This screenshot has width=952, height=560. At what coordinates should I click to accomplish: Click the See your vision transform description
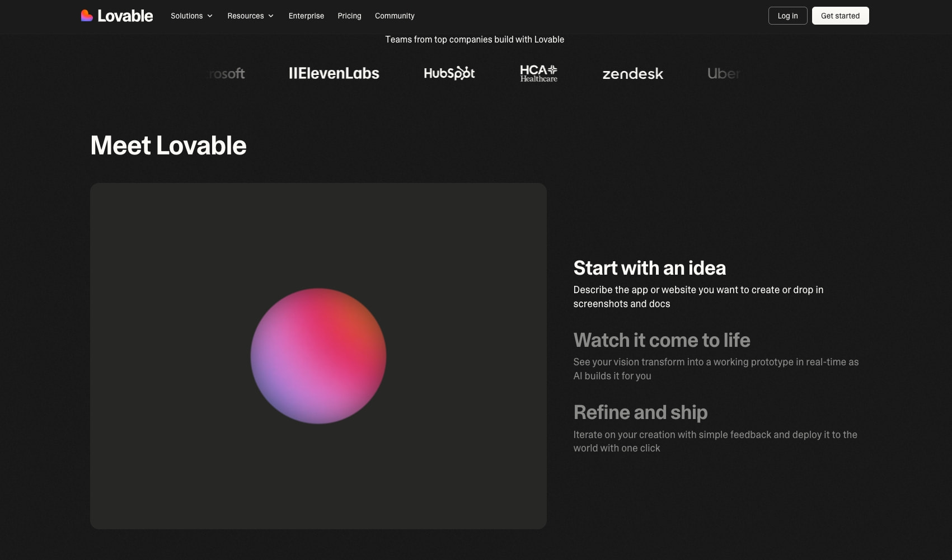pyautogui.click(x=716, y=369)
